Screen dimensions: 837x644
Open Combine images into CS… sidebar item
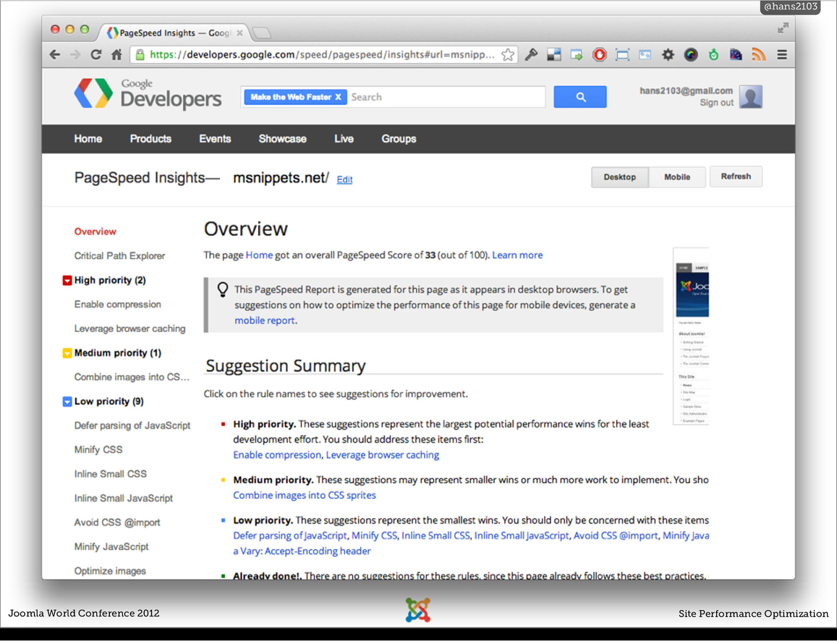(132, 377)
